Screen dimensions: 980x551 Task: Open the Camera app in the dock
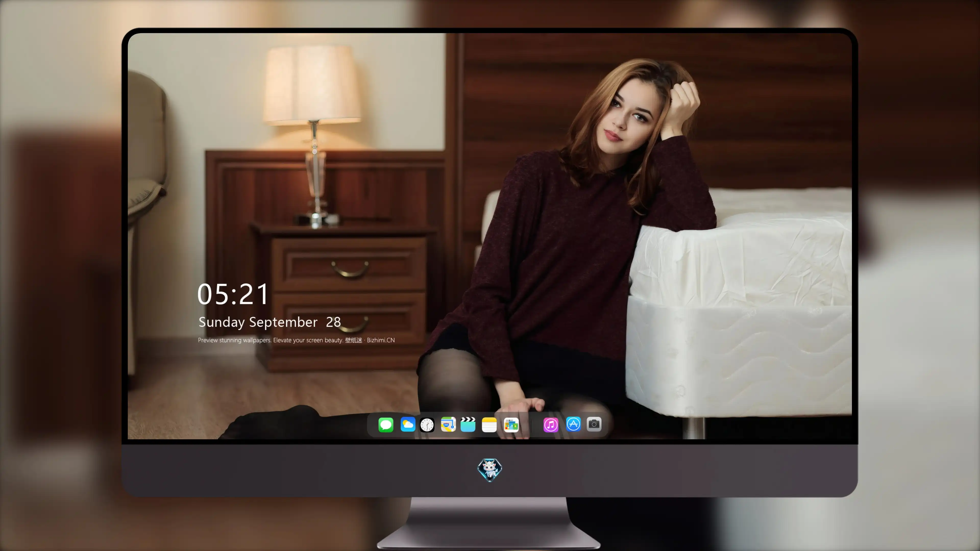pyautogui.click(x=594, y=424)
